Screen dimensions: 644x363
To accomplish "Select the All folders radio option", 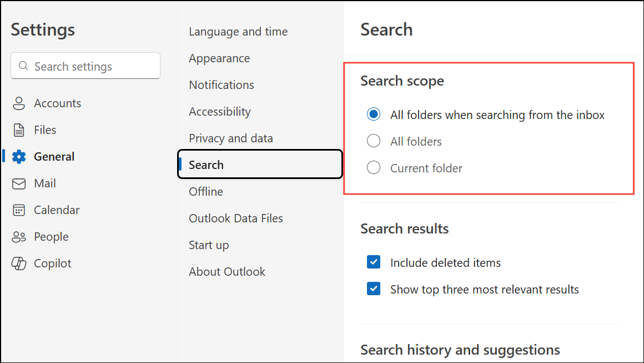I will click(x=374, y=141).
